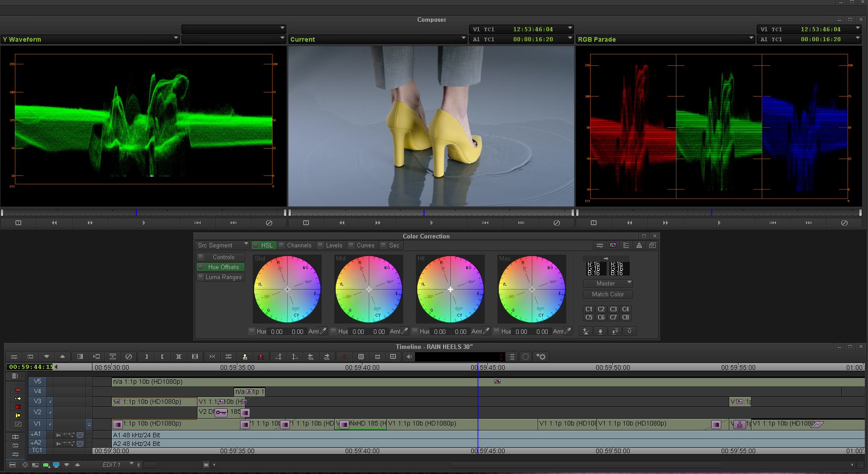Click the Shd hue offset color wheel
Image resolution: width=868 pixels, height=474 pixels.
(x=287, y=289)
